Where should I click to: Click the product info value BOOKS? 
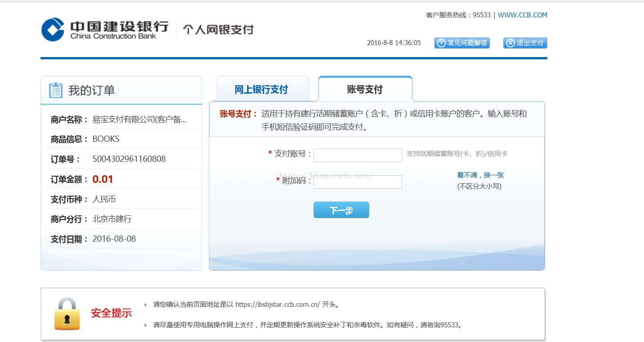click(x=106, y=139)
